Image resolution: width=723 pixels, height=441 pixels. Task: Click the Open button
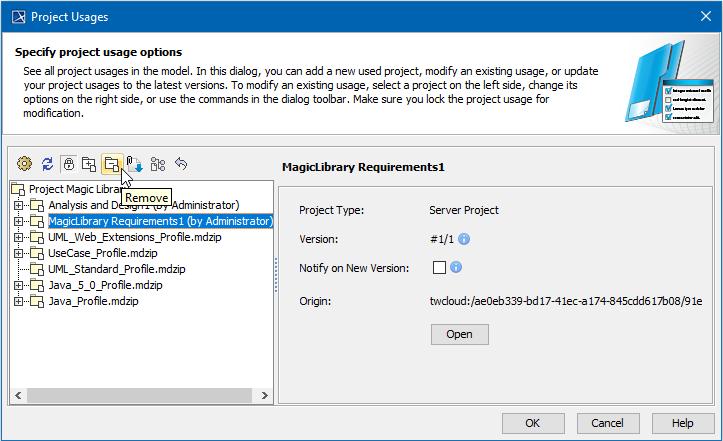(459, 334)
